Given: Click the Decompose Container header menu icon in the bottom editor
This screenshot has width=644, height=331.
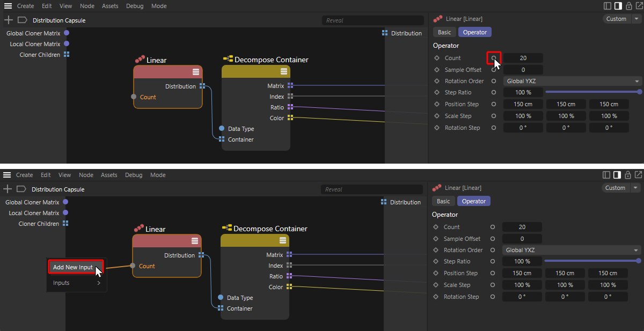Looking at the screenshot, I should pos(283,241).
